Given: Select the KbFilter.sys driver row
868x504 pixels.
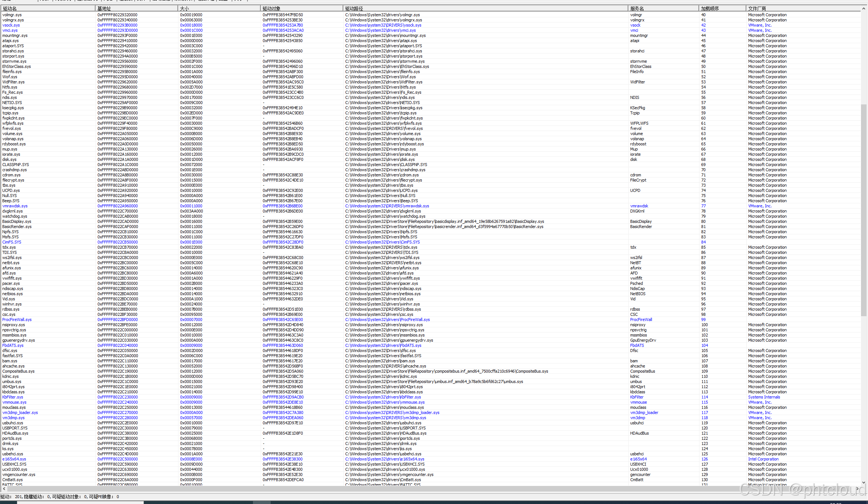Looking at the screenshot, I should pos(13,397).
